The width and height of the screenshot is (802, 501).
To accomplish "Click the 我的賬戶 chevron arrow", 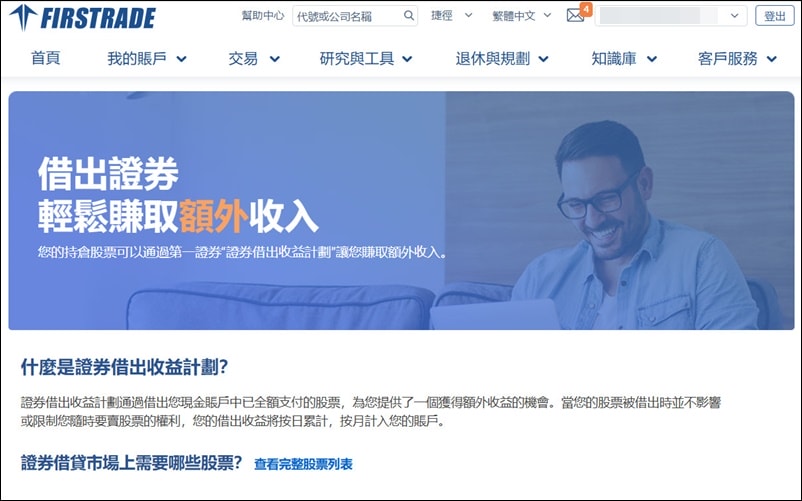I will pos(182,59).
